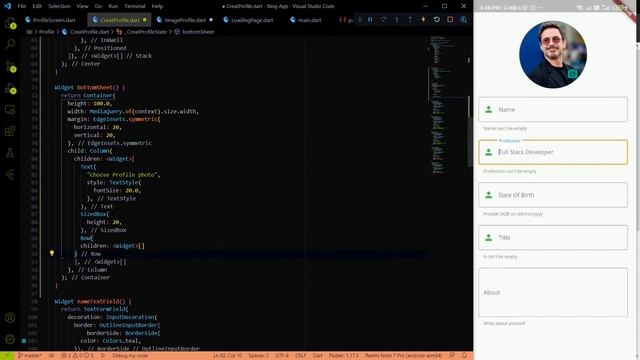Open the Manage gear settings

tap(10, 339)
